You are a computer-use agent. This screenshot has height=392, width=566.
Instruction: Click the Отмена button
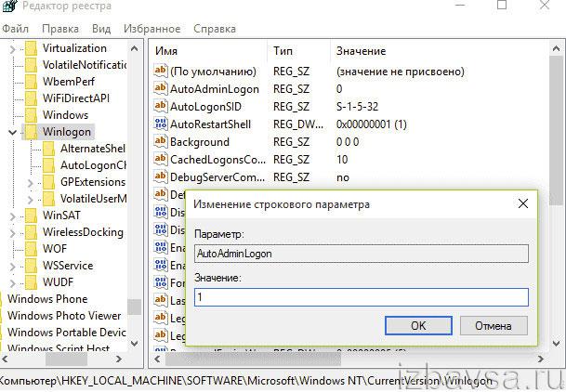point(493,326)
